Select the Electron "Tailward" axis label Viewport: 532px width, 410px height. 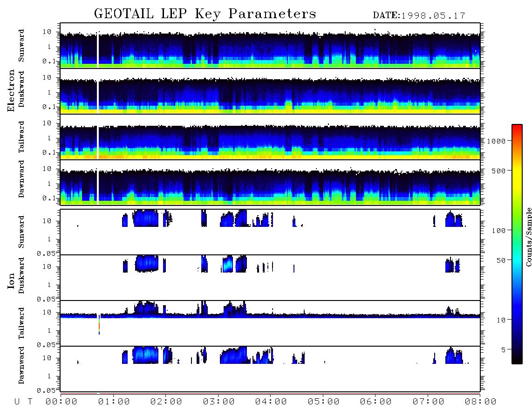tap(21, 137)
